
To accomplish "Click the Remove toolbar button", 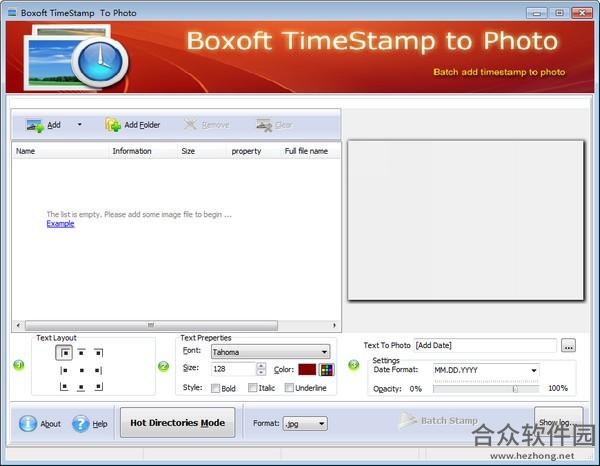I will click(x=207, y=125).
